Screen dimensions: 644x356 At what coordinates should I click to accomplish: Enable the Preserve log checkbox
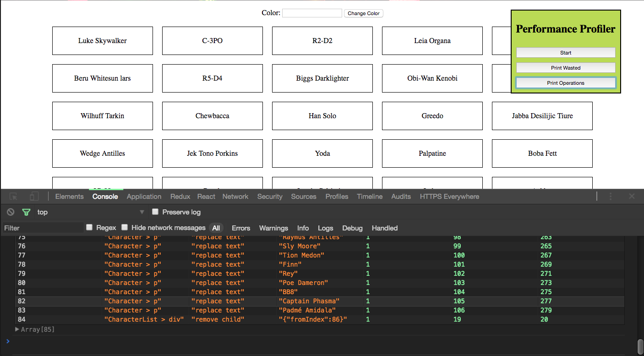[155, 212]
